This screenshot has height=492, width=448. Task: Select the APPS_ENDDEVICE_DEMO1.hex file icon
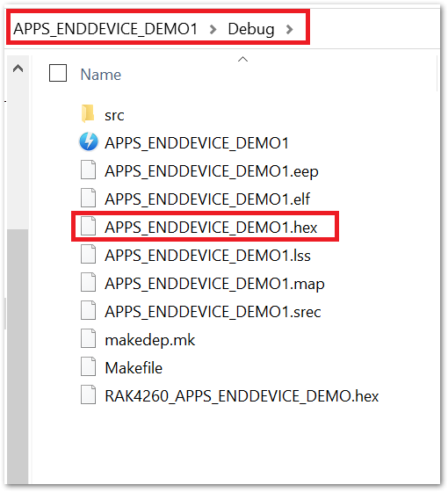tap(88, 226)
